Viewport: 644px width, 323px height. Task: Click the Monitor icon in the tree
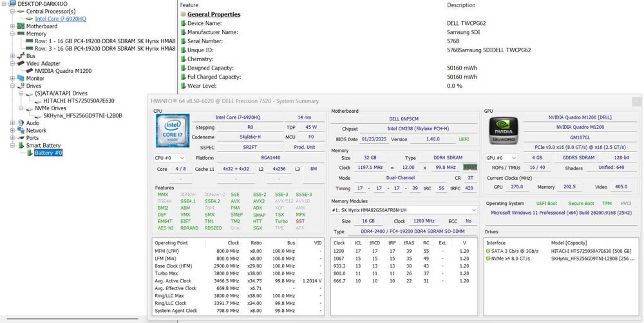pyautogui.click(x=21, y=78)
